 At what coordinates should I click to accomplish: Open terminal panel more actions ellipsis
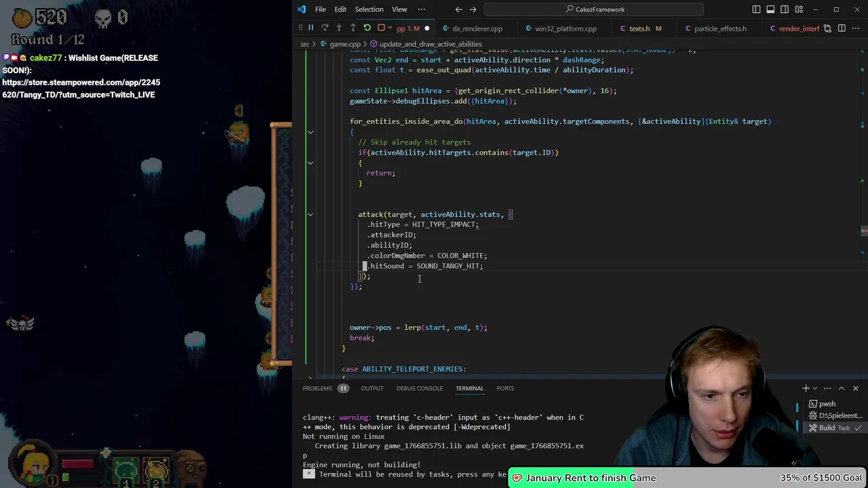827,388
